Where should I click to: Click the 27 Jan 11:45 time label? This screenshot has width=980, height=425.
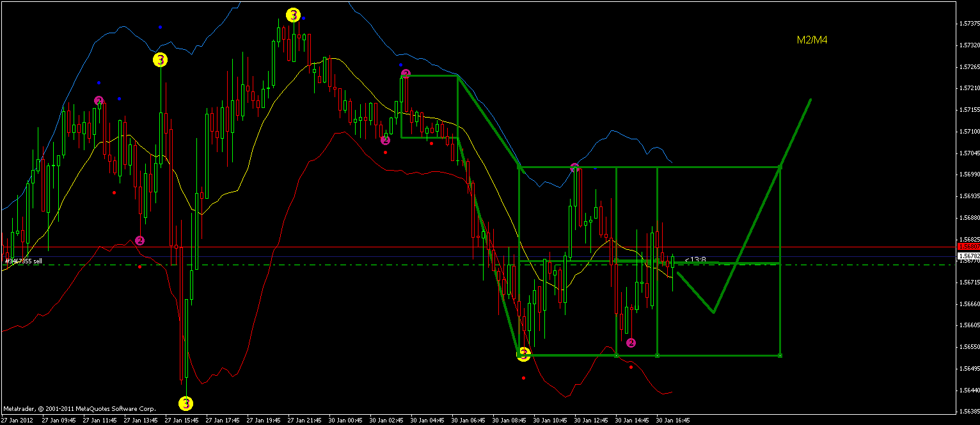click(x=100, y=421)
